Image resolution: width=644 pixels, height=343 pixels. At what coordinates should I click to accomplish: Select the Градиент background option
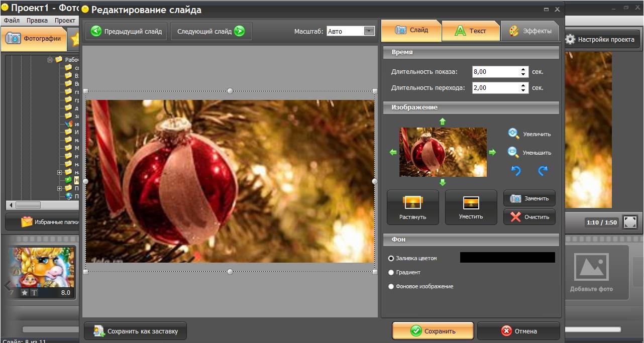point(405,272)
